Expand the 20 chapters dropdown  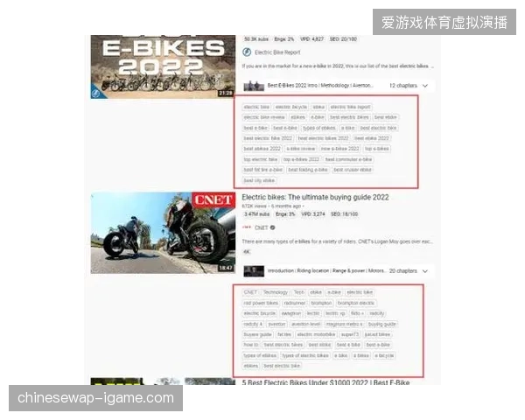(424, 271)
